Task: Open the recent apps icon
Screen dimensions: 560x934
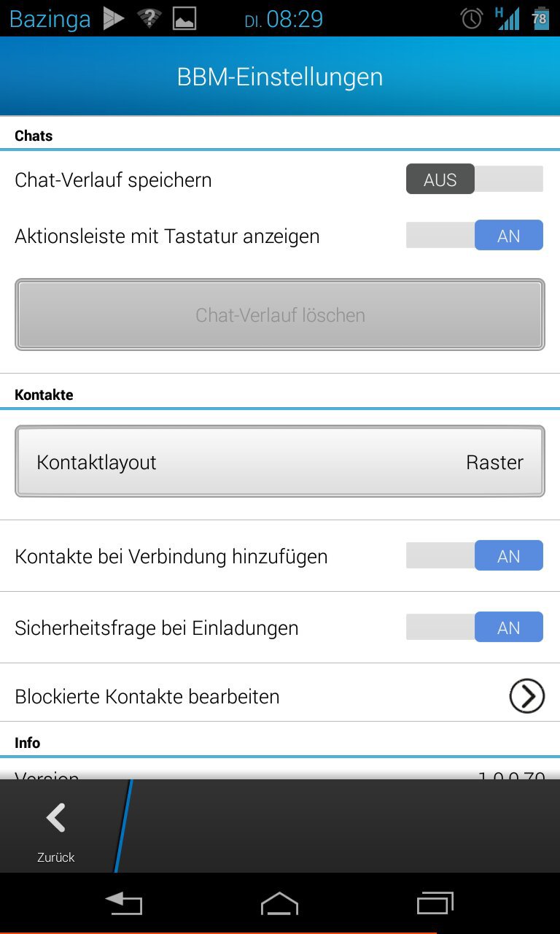Action: tap(435, 904)
